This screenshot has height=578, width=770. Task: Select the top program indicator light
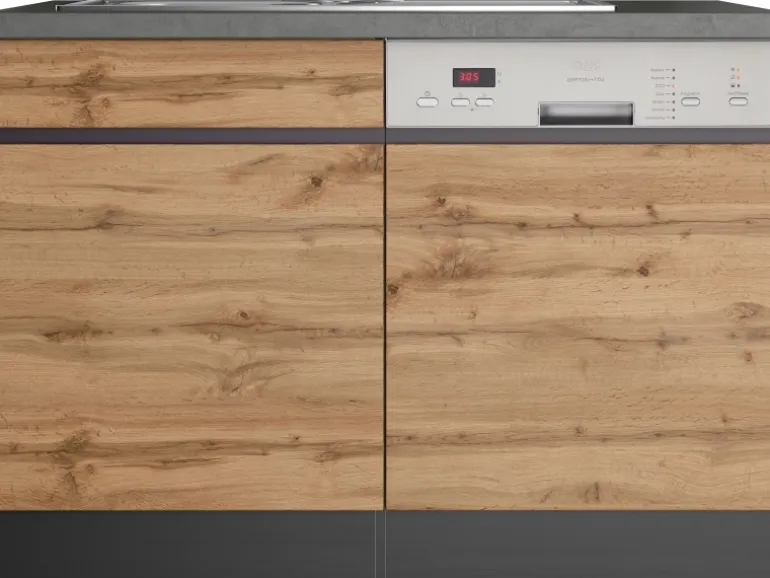(x=673, y=71)
